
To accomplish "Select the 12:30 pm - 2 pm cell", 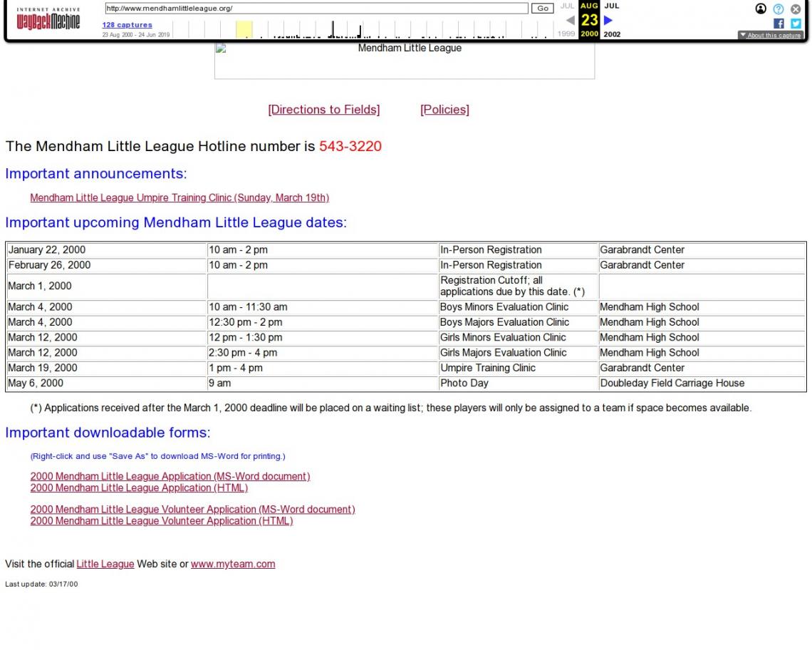I will [x=323, y=322].
